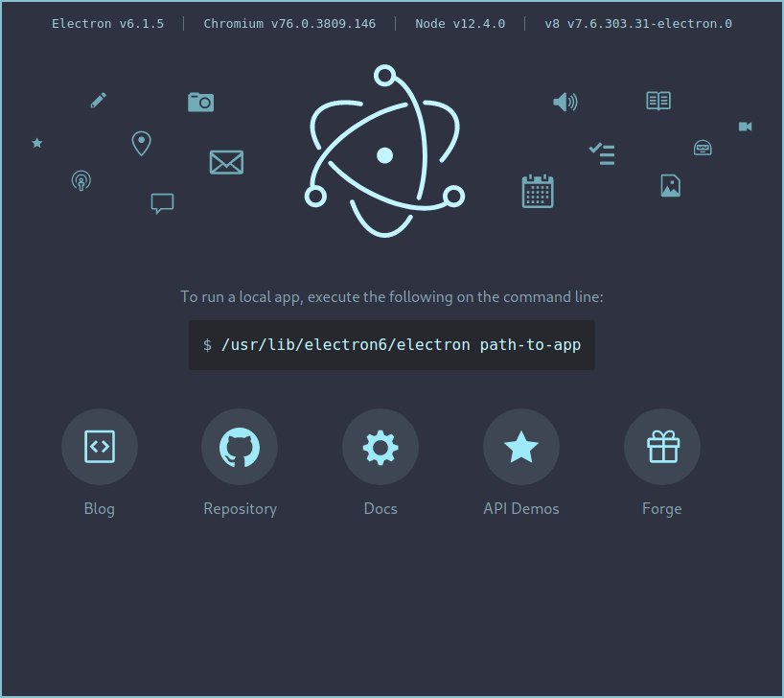Viewport: 784px width, 698px height.
Task: Click the calendar icon
Action: [538, 191]
